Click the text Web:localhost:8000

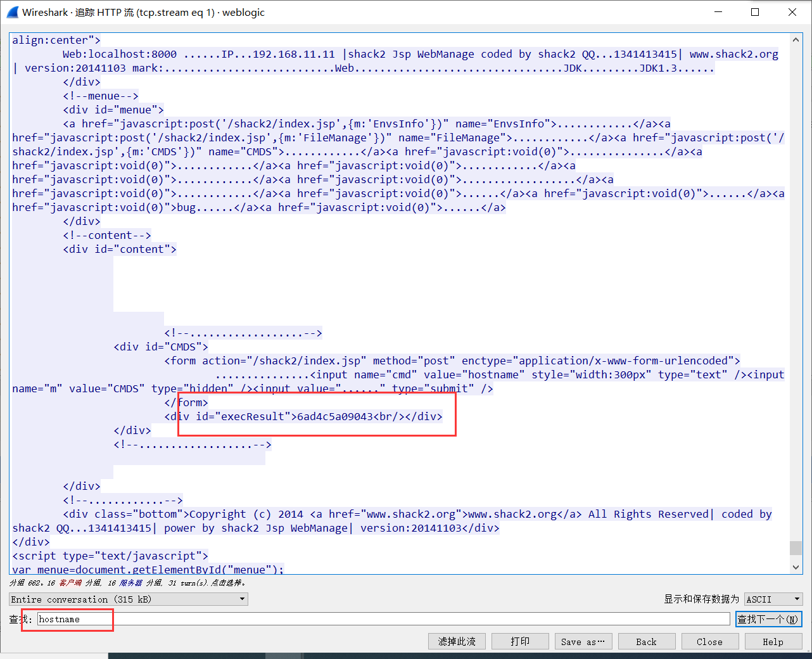pos(120,54)
